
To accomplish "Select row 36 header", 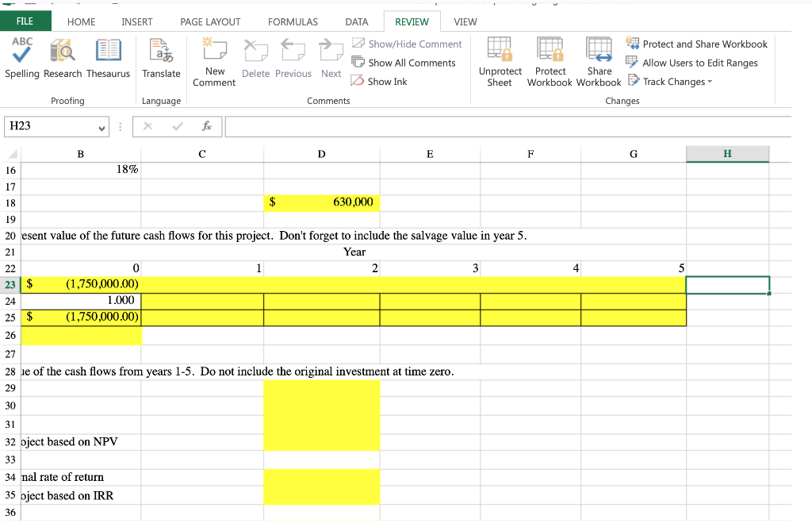I will 10,513.
